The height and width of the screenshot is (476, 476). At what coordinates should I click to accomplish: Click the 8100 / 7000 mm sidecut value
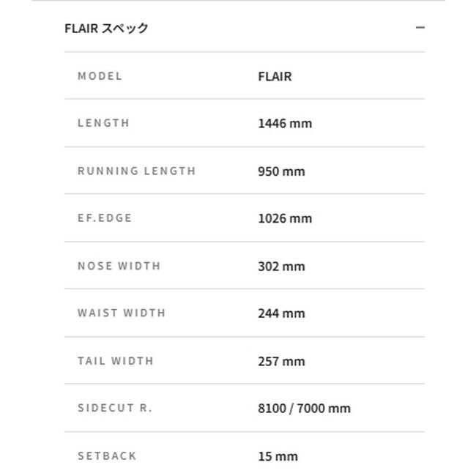coord(304,408)
